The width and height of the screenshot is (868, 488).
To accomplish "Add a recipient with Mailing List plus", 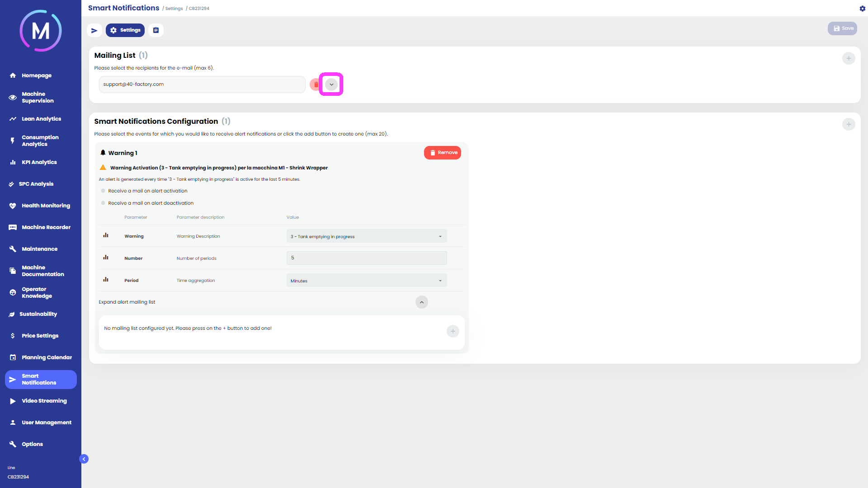I will click(x=848, y=58).
